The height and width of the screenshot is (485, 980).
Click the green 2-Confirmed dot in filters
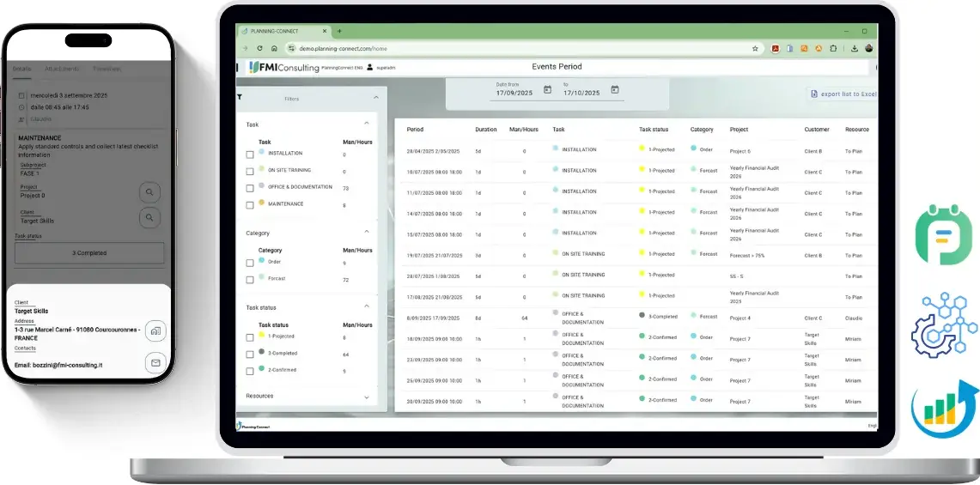261,369
